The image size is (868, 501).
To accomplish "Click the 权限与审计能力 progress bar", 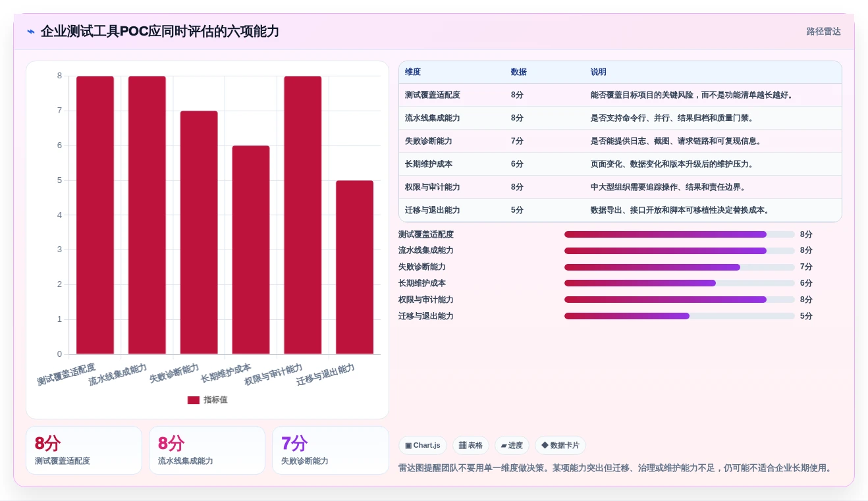I will (x=679, y=300).
